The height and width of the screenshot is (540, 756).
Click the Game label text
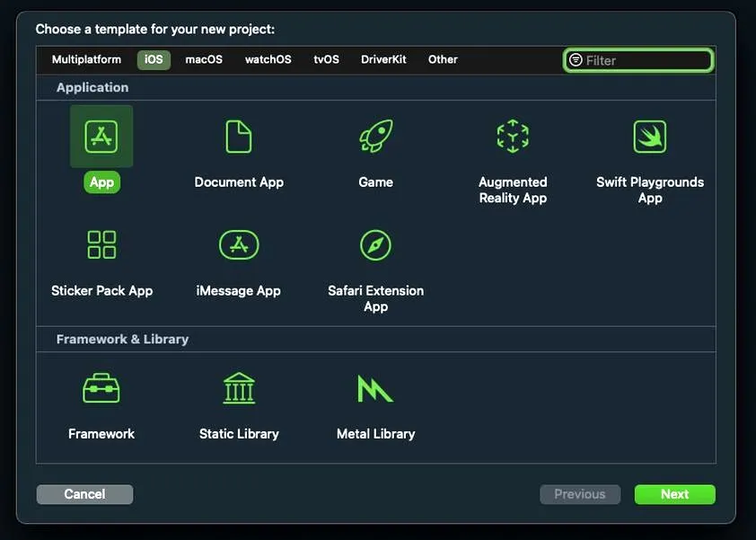click(375, 181)
